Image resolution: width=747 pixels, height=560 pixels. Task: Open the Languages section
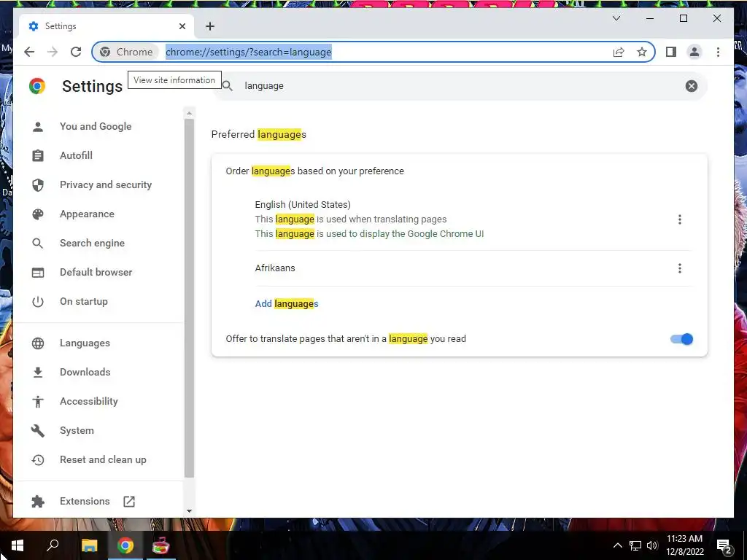point(85,343)
